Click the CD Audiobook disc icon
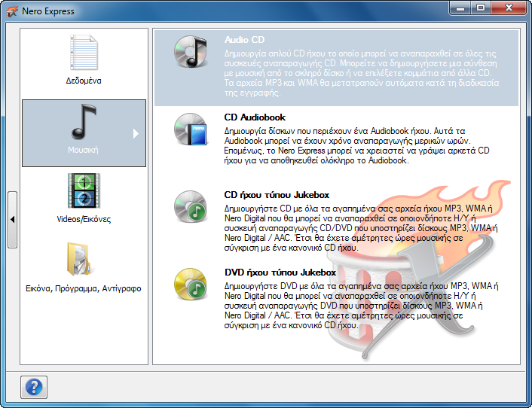This screenshot has height=408, width=532. coord(191,129)
